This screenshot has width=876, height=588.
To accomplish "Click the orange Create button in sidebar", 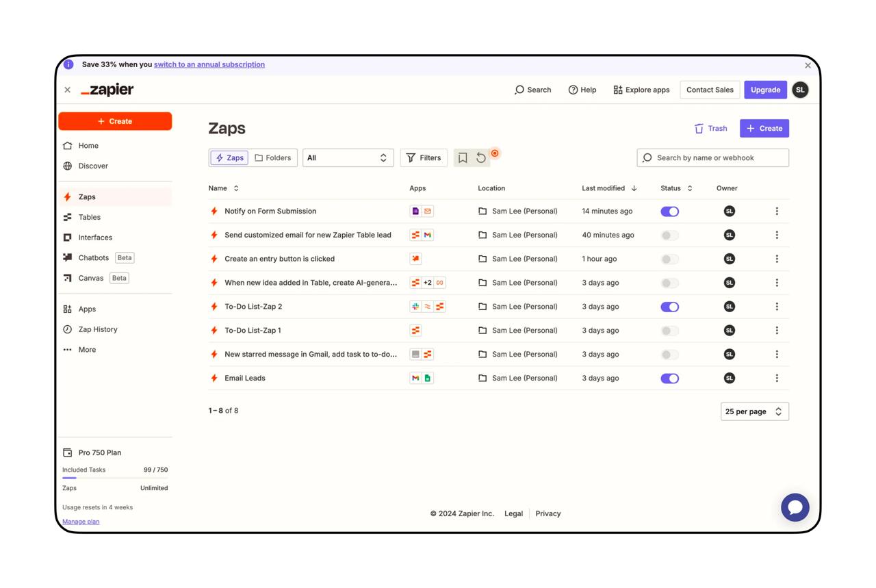I will (x=115, y=121).
